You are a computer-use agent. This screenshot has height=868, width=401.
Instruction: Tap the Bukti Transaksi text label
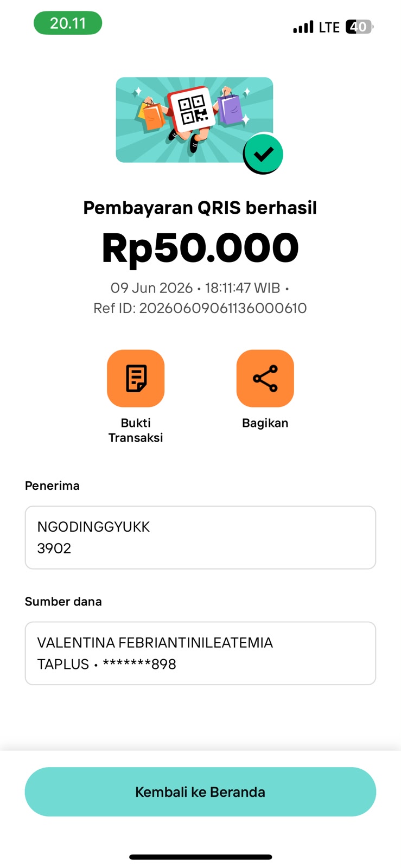(x=136, y=430)
